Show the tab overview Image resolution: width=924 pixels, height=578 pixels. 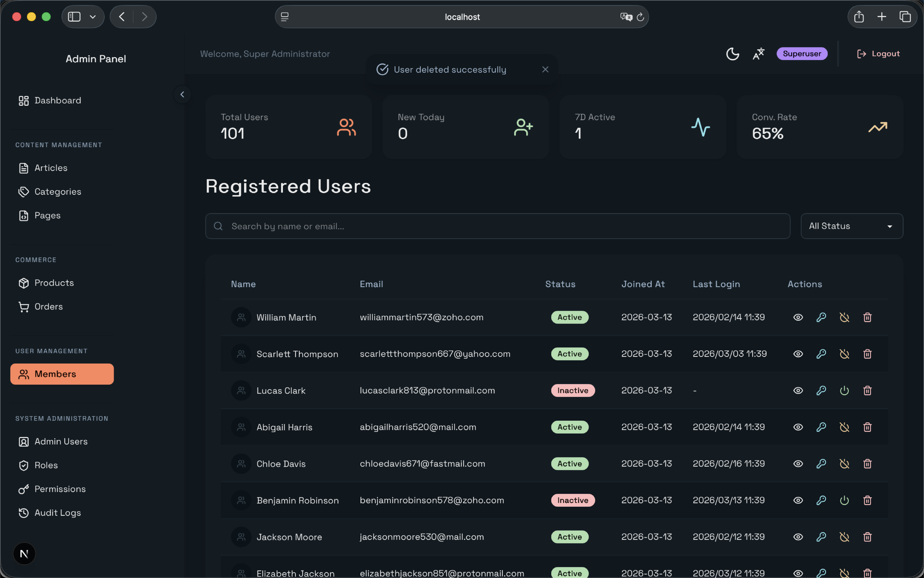point(905,17)
